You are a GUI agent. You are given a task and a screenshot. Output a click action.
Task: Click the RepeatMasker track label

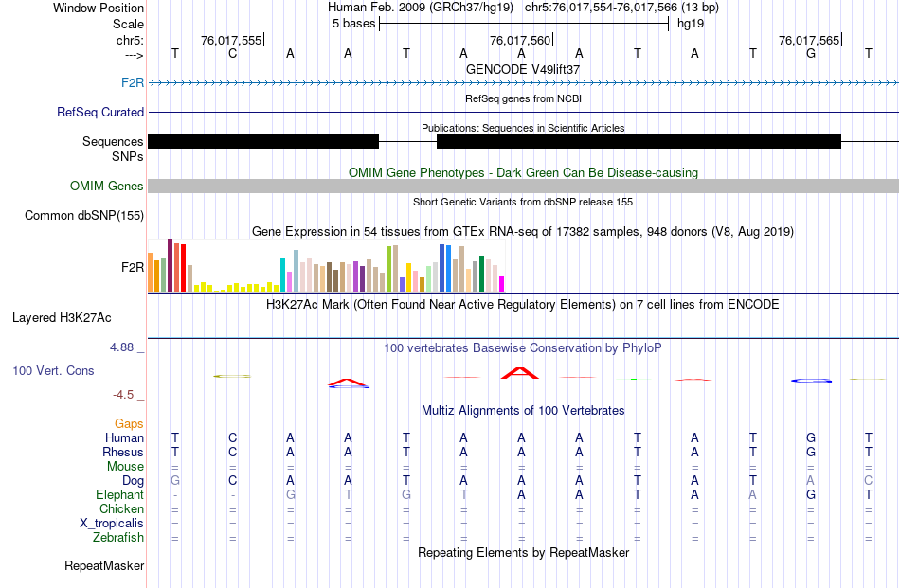tap(104, 565)
